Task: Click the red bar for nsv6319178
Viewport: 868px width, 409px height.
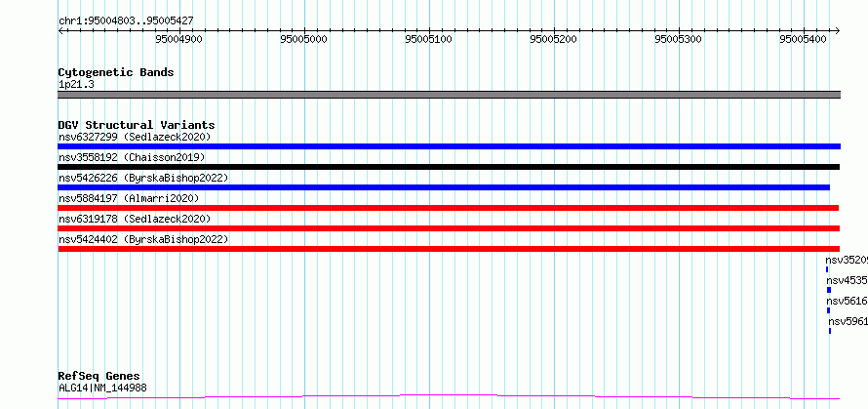Action: coord(449,228)
